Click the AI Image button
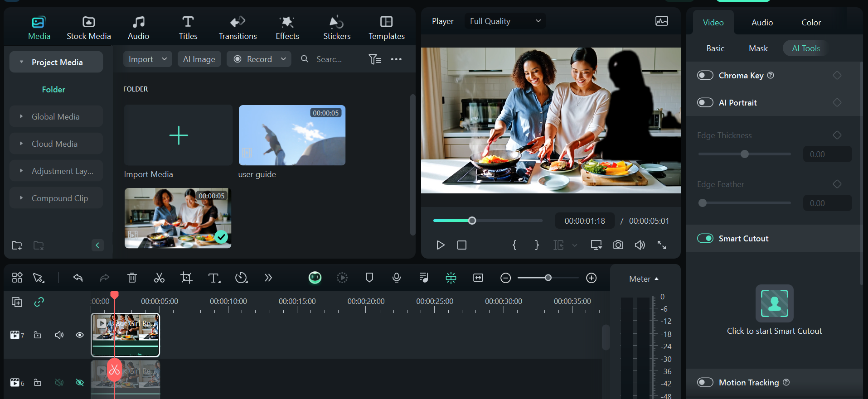The width and height of the screenshot is (868, 399). coord(199,59)
